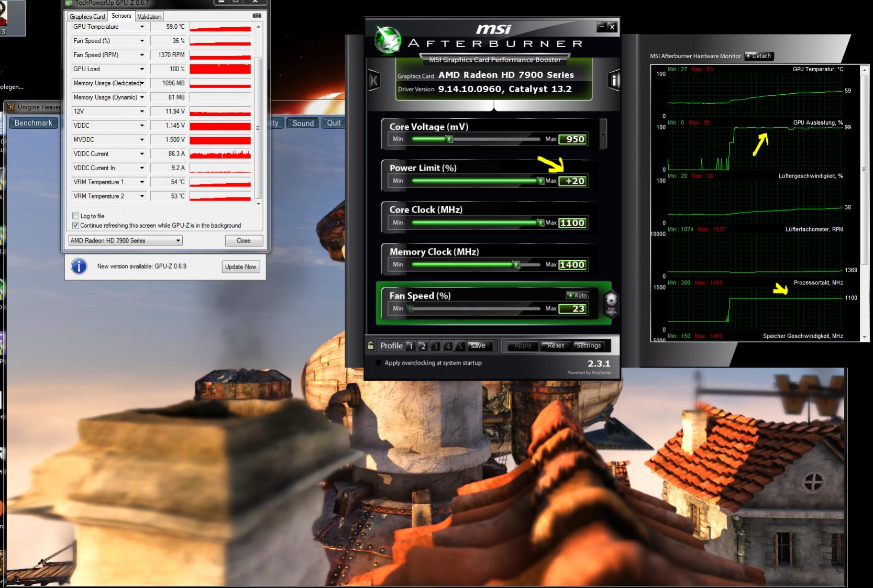Open the GPU Load sensor dropdown
Image resolution: width=873 pixels, height=588 pixels.
tap(141, 69)
